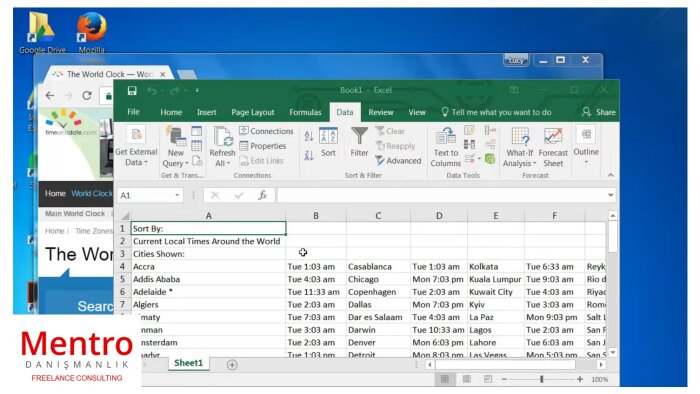Click the Insert Function fx icon
Image resolution: width=700 pixels, height=394 pixels.
(262, 195)
